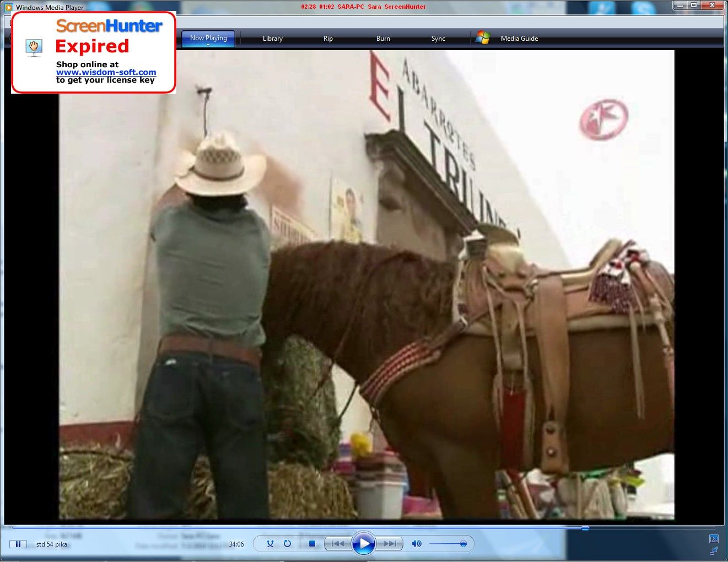Skip to next track

[390, 544]
